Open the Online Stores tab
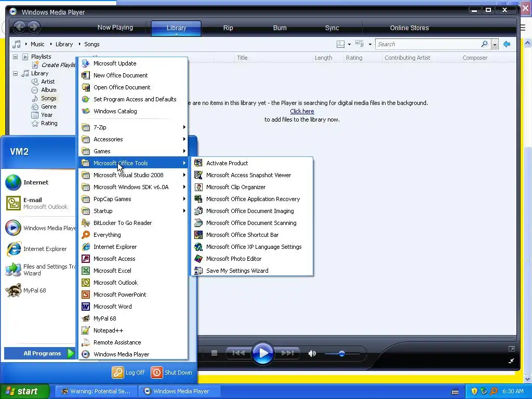 pyautogui.click(x=409, y=28)
